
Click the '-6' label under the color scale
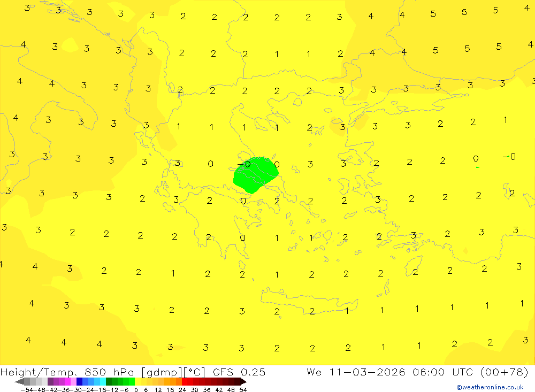tap(124, 390)
